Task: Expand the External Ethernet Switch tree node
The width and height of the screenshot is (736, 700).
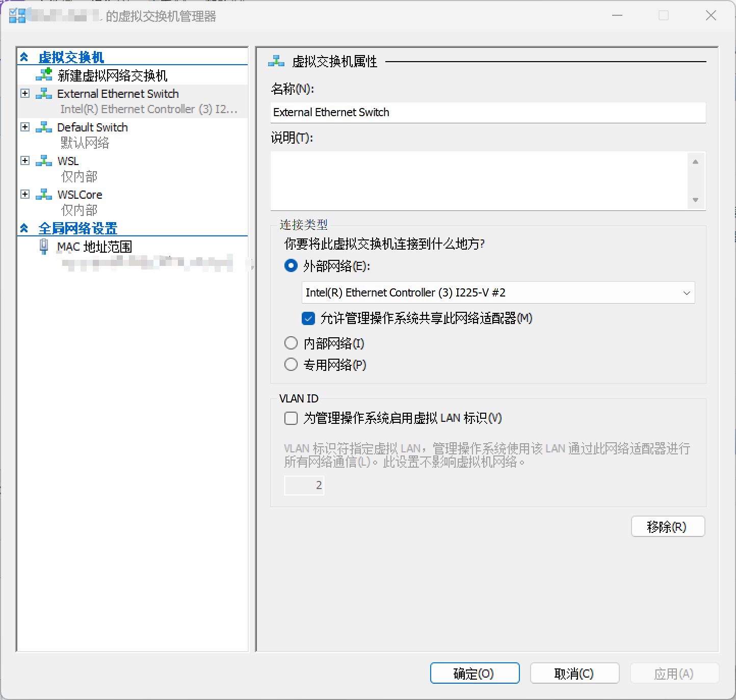Action: click(24, 93)
